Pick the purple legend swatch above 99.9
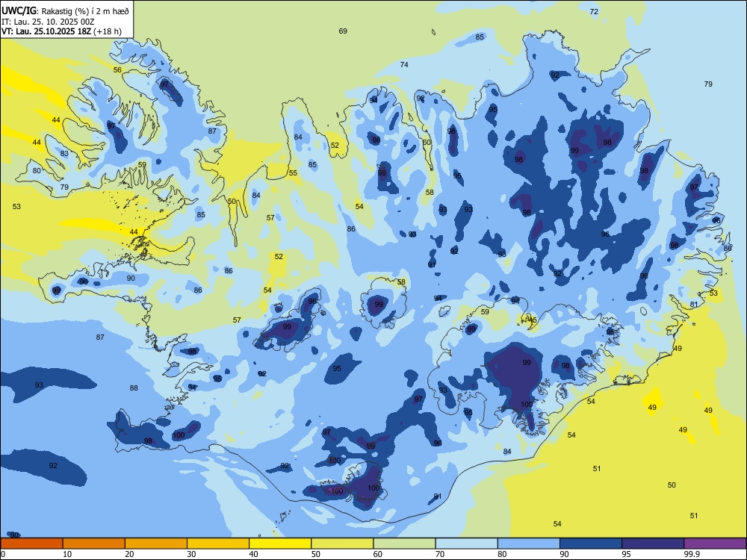Viewport: 747px width, 560px height. (715, 544)
